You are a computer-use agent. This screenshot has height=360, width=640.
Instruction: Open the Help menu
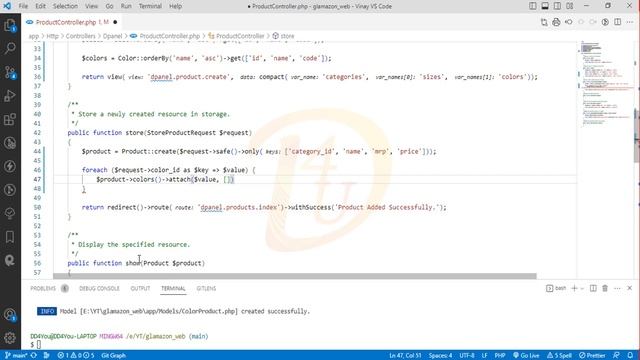point(176,6)
